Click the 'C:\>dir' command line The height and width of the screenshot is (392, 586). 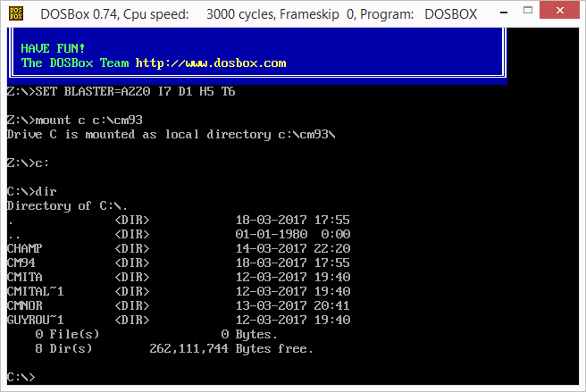(32, 191)
